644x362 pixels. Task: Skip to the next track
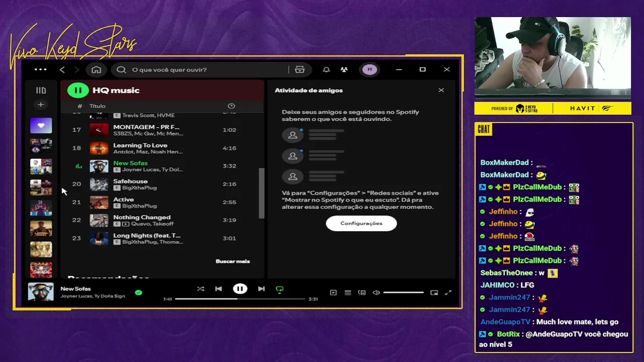[261, 289]
